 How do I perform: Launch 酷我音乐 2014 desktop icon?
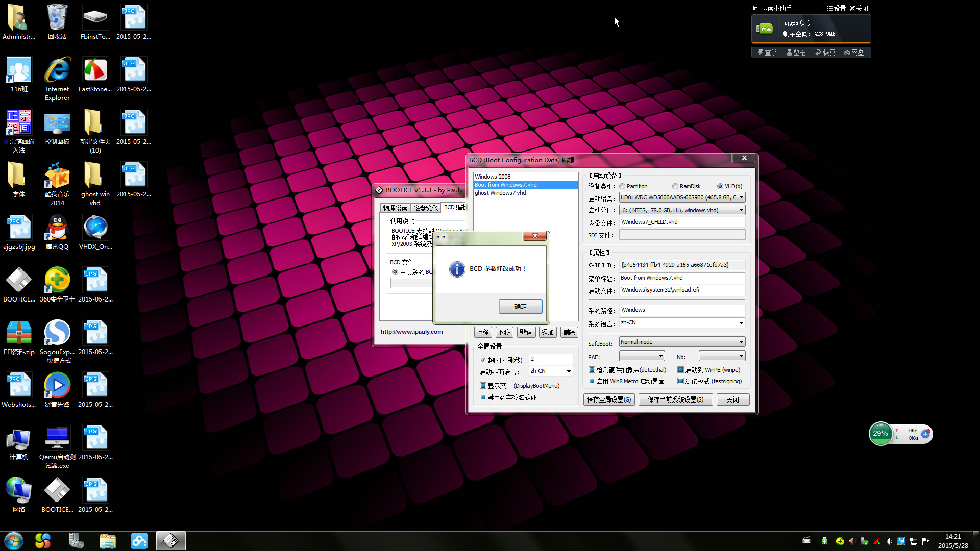tap(57, 184)
